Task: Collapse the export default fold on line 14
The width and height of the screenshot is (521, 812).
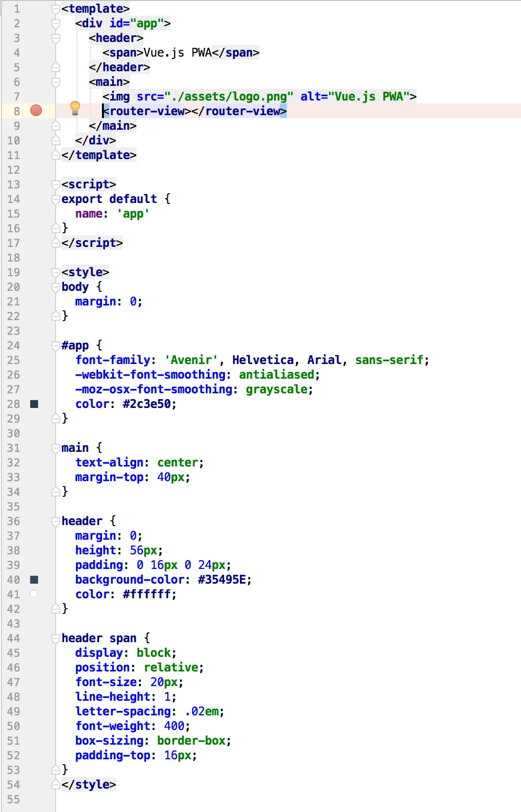Action: coord(56,199)
